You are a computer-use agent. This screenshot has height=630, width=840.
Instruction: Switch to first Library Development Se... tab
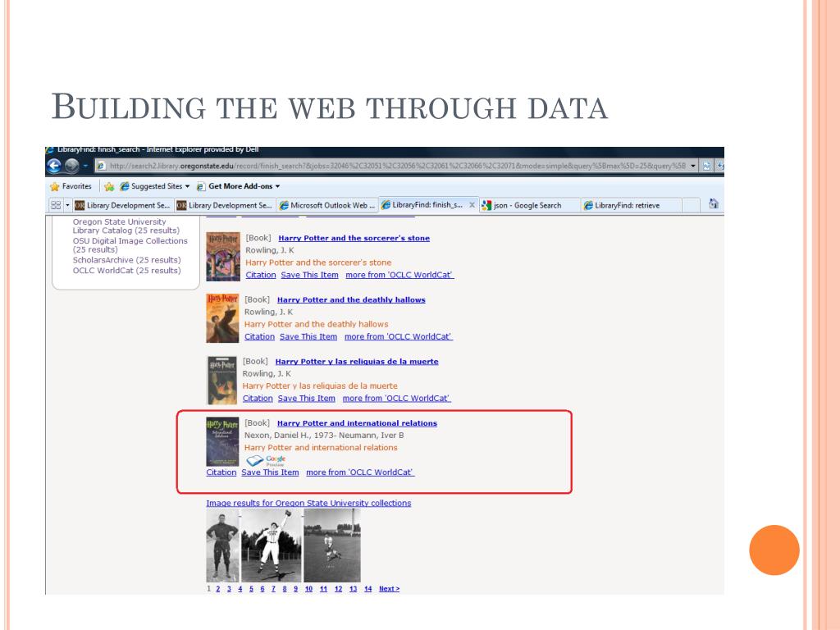[x=123, y=205]
